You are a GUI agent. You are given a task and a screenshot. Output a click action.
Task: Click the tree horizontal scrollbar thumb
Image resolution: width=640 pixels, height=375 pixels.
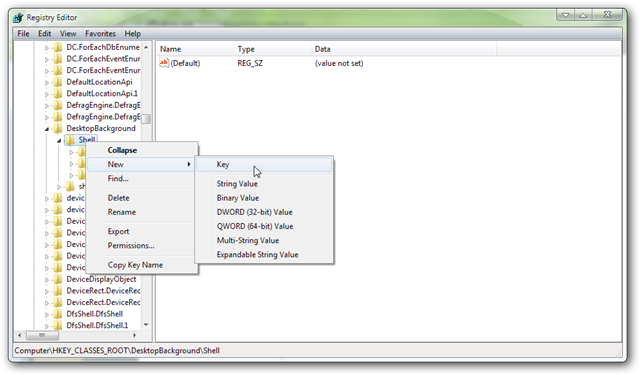42,335
